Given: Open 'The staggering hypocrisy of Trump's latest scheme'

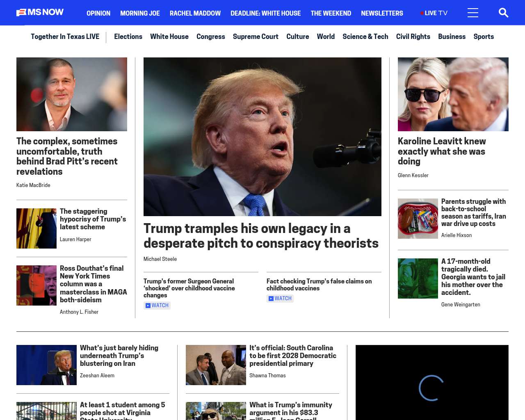Looking at the screenshot, I should (x=93, y=219).
